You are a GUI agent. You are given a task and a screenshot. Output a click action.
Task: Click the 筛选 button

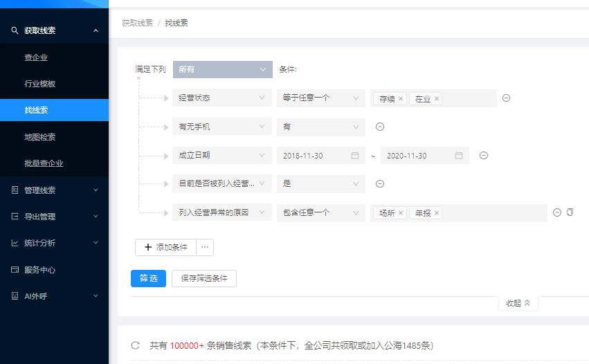(x=148, y=278)
